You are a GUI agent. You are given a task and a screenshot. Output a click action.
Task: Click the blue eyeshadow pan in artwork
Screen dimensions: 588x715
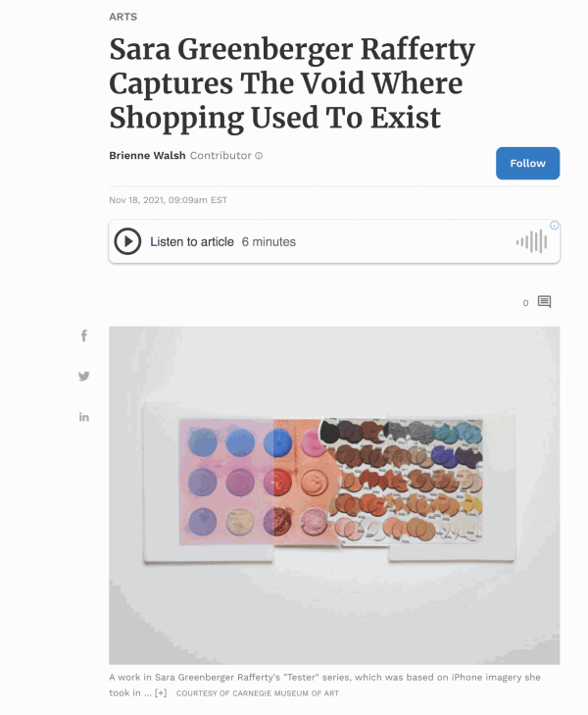278,442
